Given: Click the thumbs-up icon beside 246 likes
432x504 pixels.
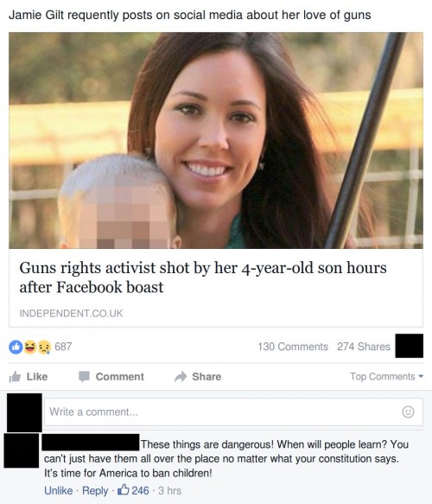Looking at the screenshot, I should coord(124,490).
